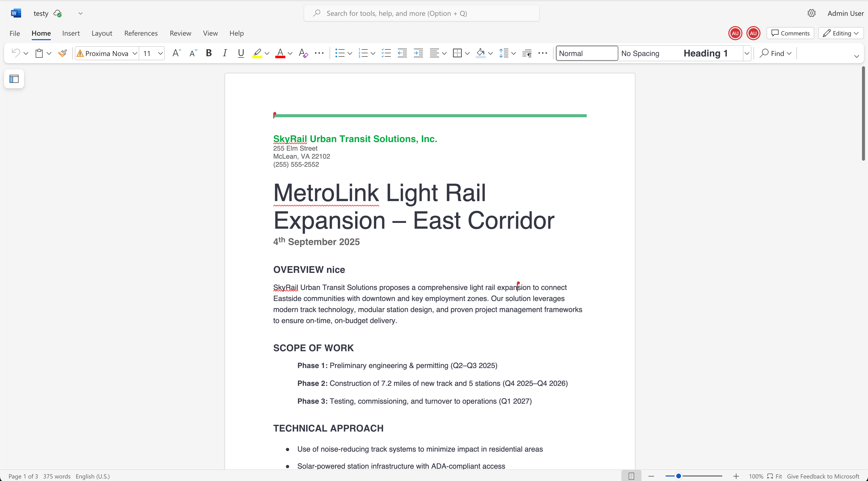Viewport: 868px width, 481px height.
Task: Open more font options ellipsis
Action: click(319, 53)
